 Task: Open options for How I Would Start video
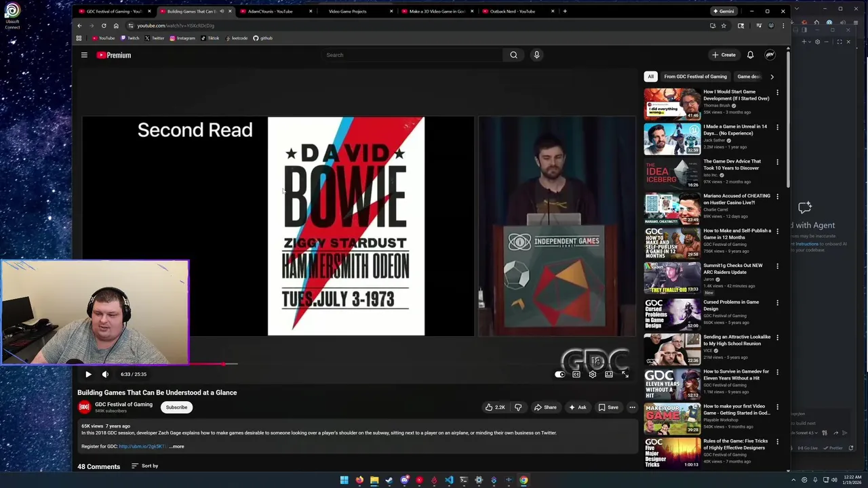tap(777, 92)
